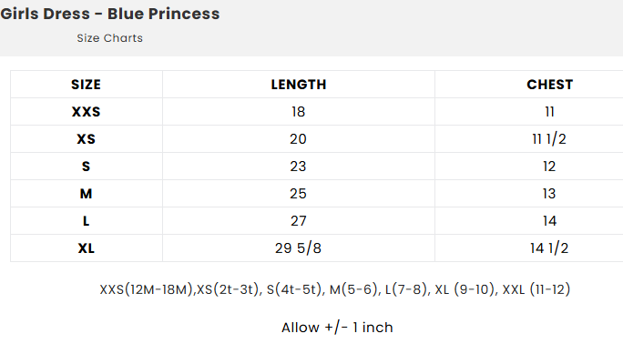Select the M size row label
Viewport: 623px width, 364px height.
tap(87, 194)
